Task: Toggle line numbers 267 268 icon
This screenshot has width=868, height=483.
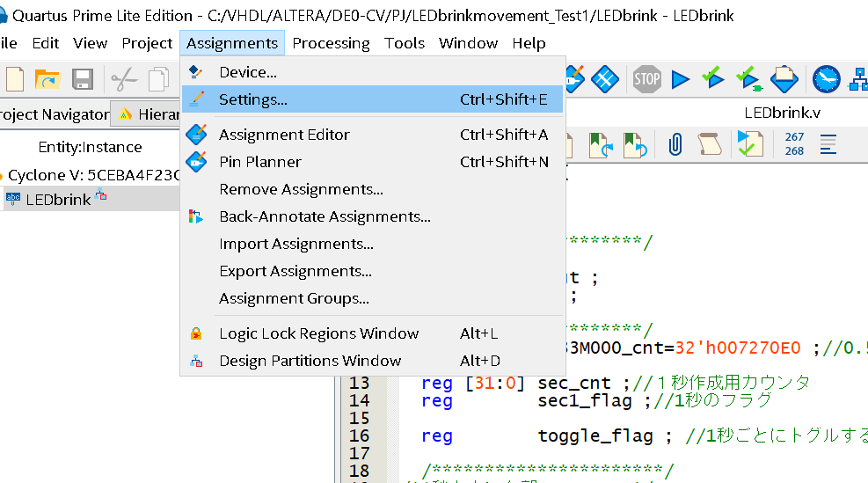Action: tap(794, 143)
